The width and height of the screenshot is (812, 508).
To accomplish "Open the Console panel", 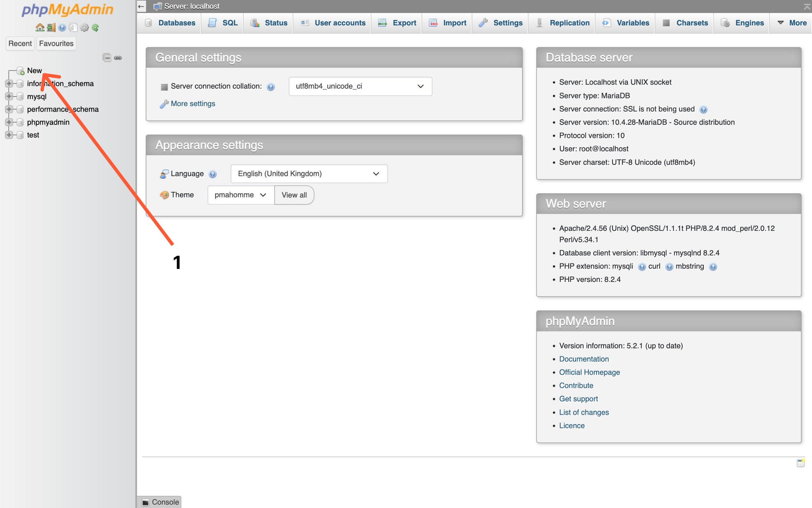I will (x=160, y=502).
